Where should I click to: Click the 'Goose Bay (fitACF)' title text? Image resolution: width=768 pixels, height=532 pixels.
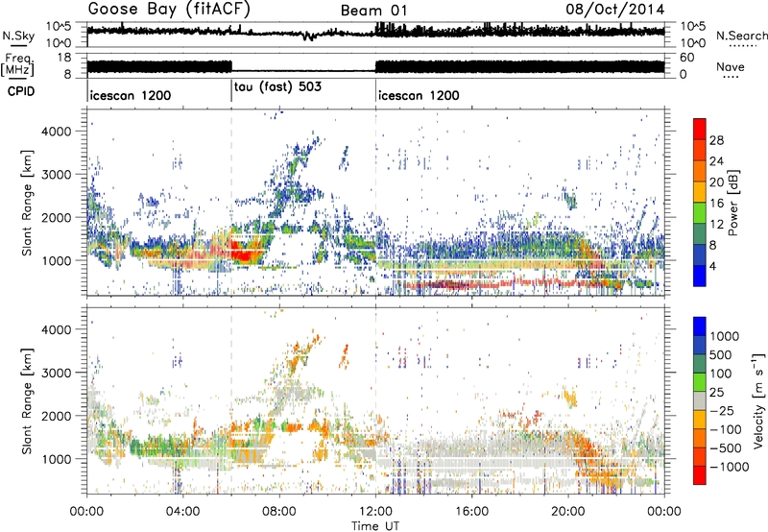pyautogui.click(x=169, y=10)
